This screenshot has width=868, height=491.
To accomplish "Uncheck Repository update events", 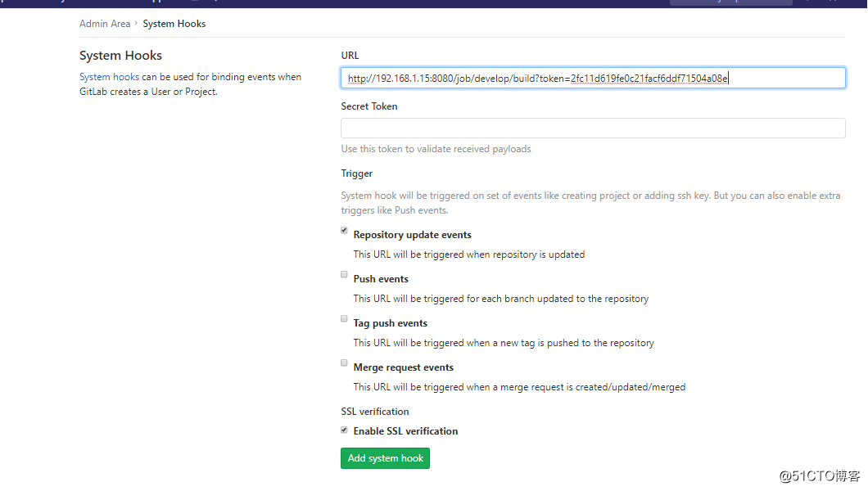I will (x=344, y=230).
